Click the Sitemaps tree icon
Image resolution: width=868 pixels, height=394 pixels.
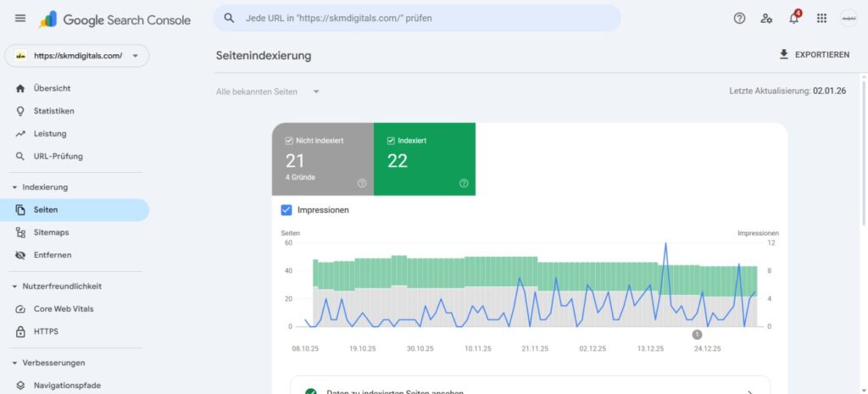20,233
